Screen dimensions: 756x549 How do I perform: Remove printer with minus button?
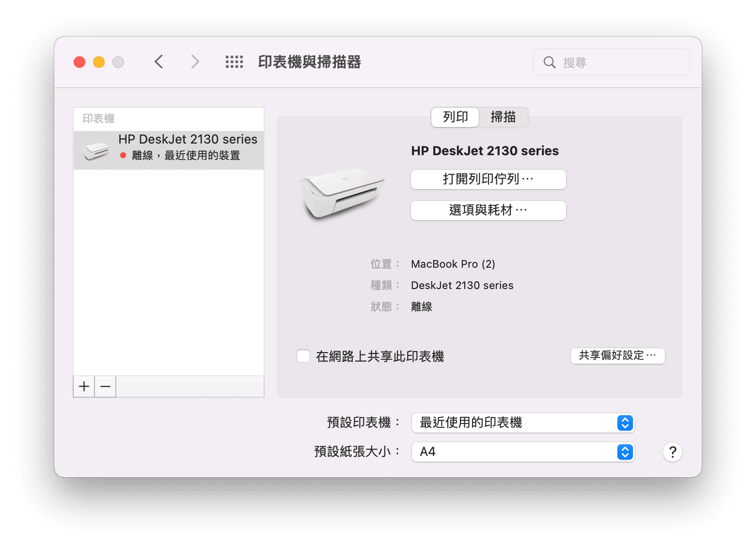click(x=105, y=387)
